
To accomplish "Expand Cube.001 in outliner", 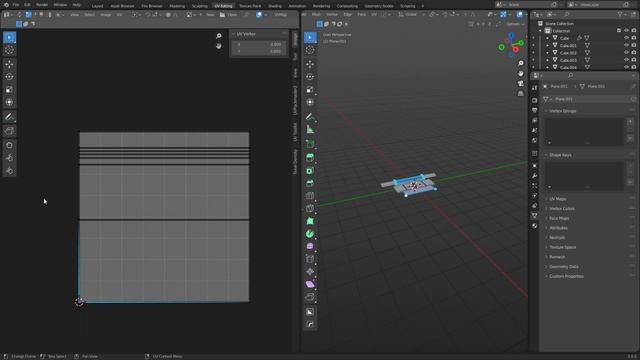I will 548,45.
